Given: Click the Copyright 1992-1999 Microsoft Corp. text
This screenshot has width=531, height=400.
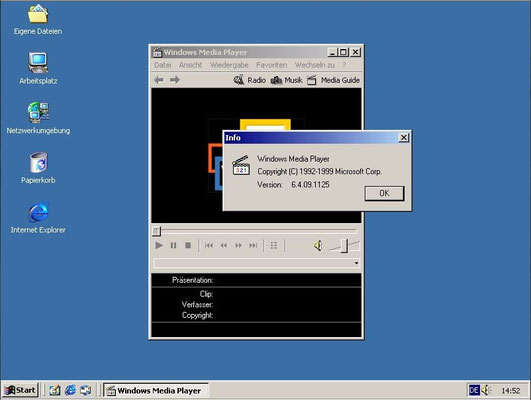Looking at the screenshot, I should click(x=319, y=172).
